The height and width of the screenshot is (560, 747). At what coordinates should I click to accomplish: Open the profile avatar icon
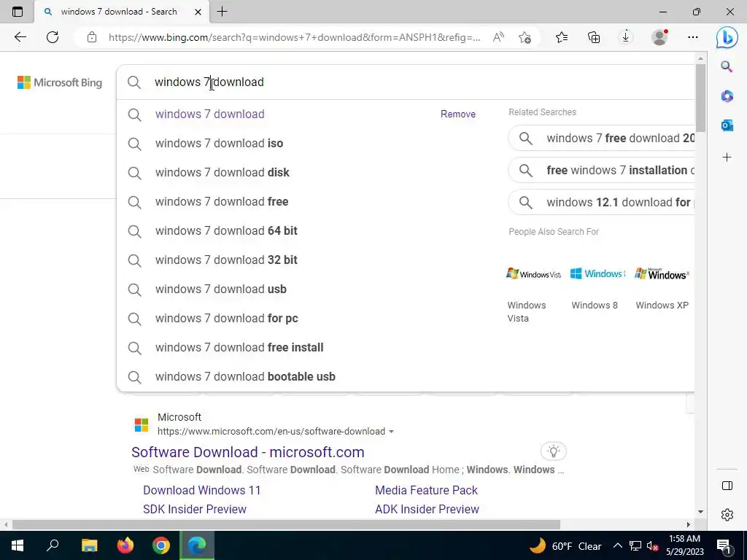click(659, 37)
